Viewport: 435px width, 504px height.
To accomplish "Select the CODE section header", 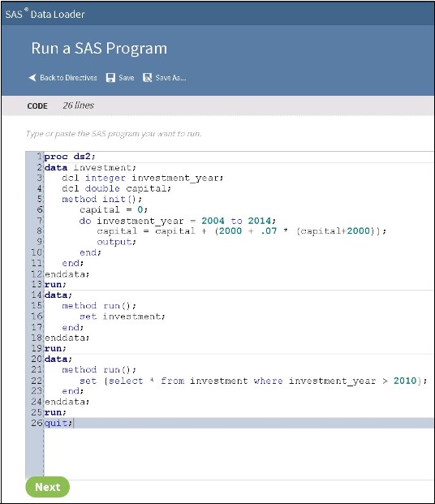I will click(x=37, y=106).
